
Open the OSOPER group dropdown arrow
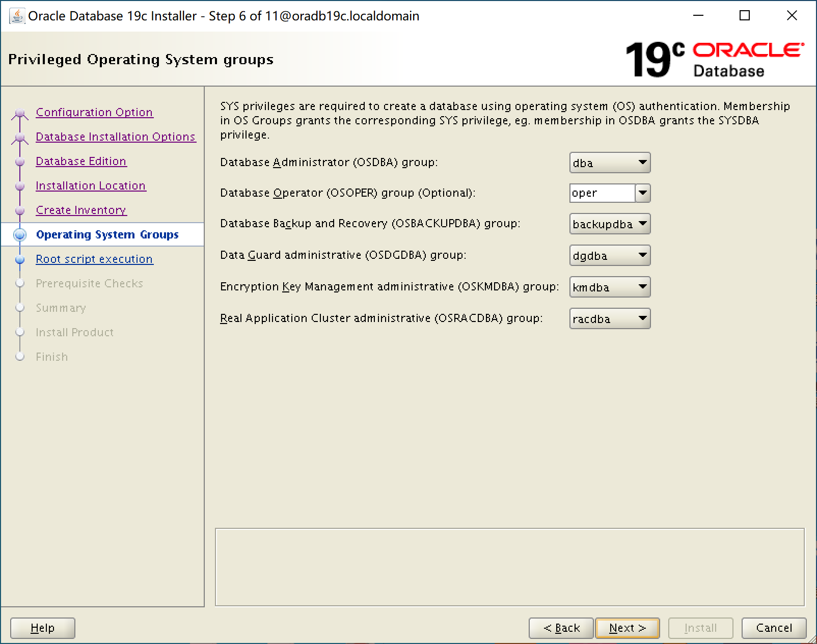click(x=643, y=193)
